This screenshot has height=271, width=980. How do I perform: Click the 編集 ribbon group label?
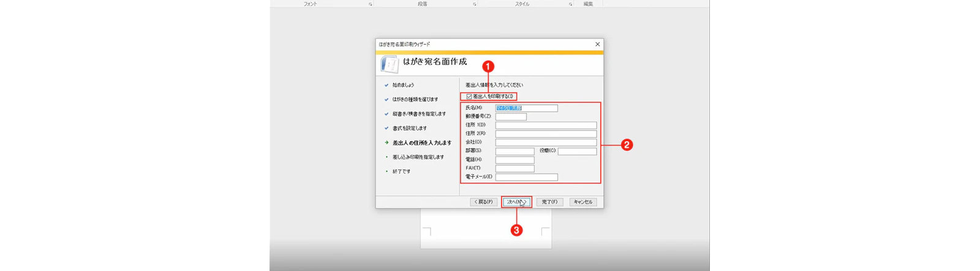click(x=588, y=4)
